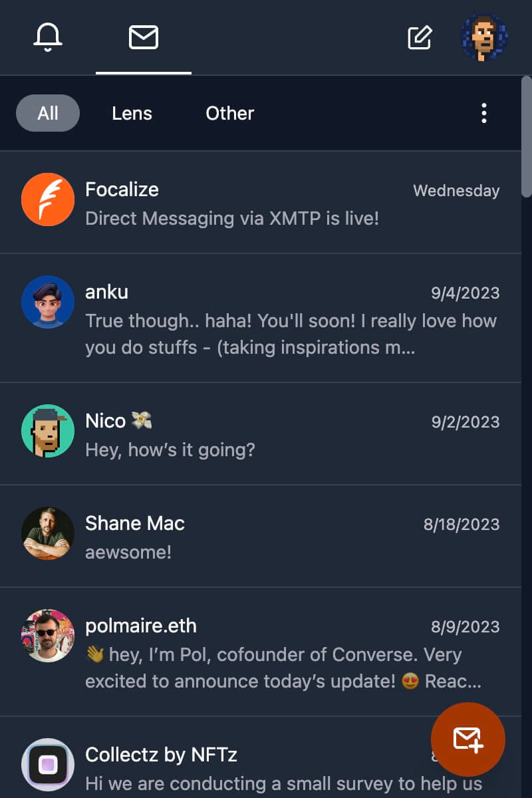Open the notifications bell tab

48,37
